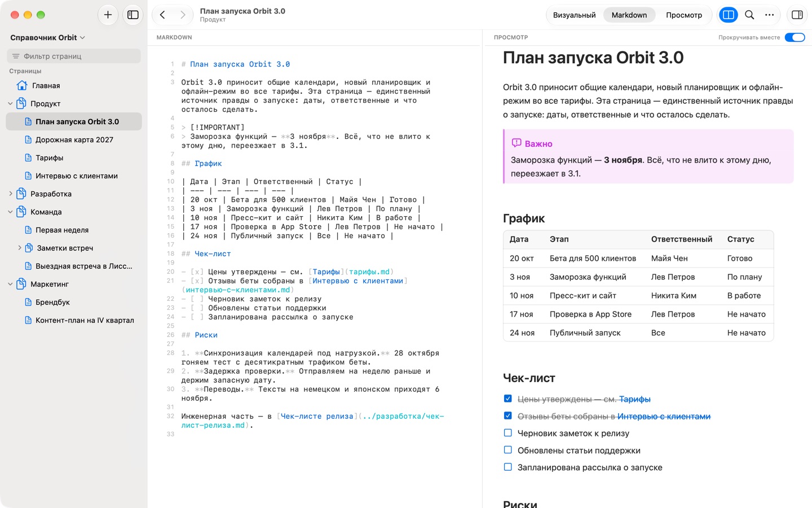Click the Брендбук page document icon
Viewport: 812px width, 508px height.
point(28,303)
